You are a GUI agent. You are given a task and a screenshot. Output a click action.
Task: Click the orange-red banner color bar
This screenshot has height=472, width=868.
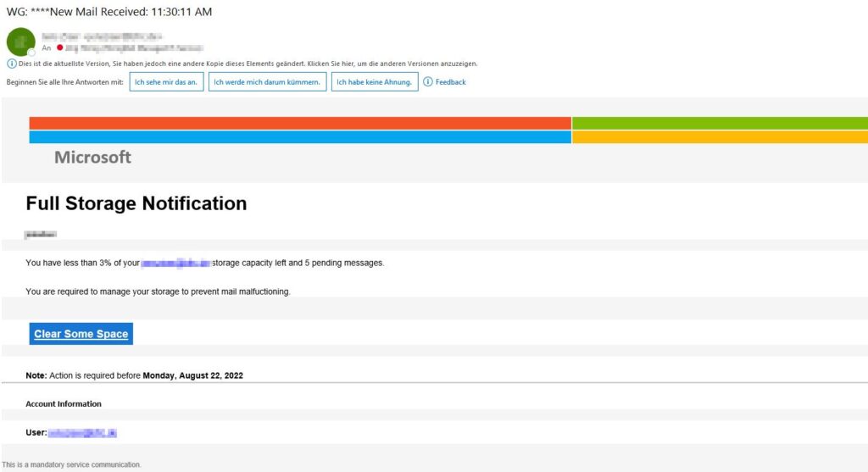pos(300,123)
